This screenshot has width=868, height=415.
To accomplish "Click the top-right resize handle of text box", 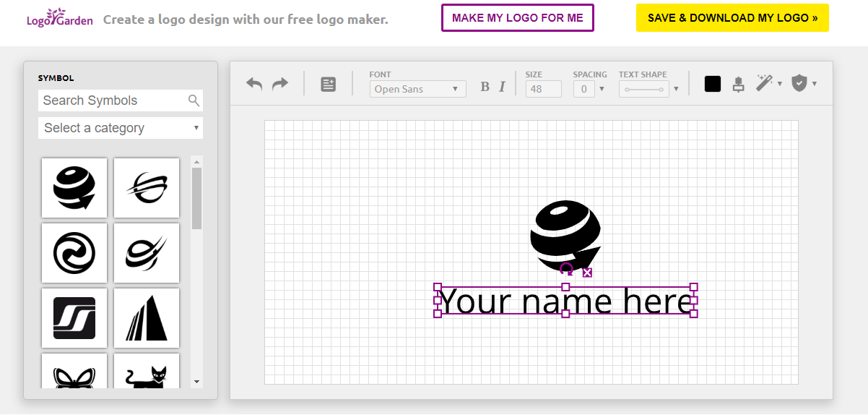I will pyautogui.click(x=694, y=287).
